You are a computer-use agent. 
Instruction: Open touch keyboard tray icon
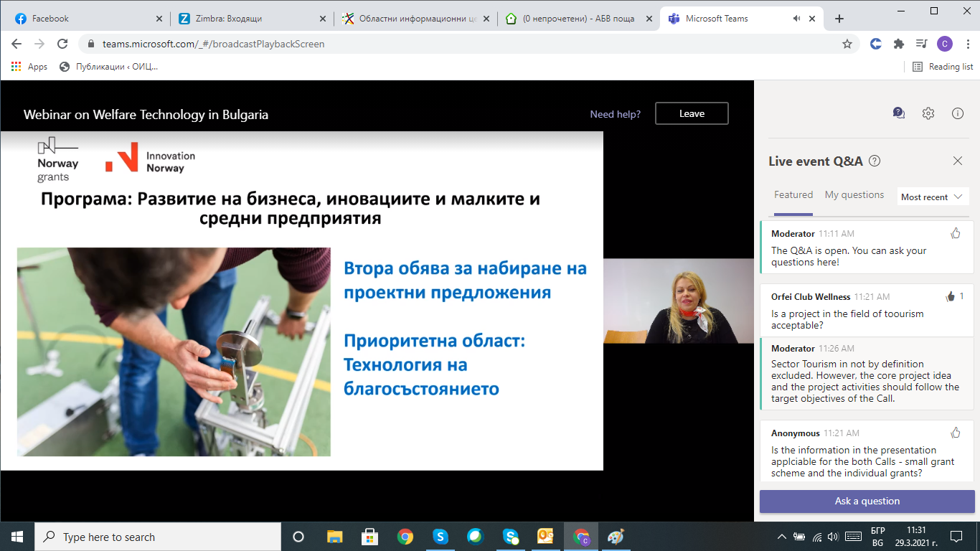click(853, 537)
